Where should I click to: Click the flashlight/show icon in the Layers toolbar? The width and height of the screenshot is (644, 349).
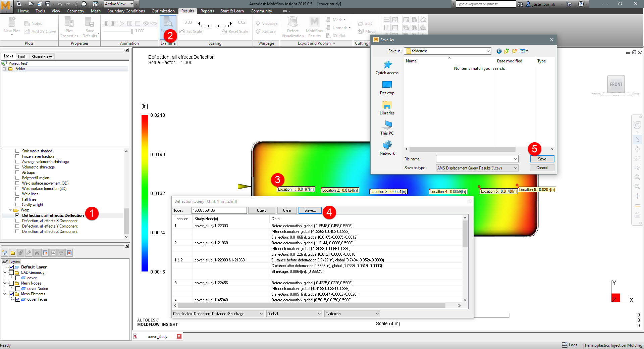click(29, 253)
